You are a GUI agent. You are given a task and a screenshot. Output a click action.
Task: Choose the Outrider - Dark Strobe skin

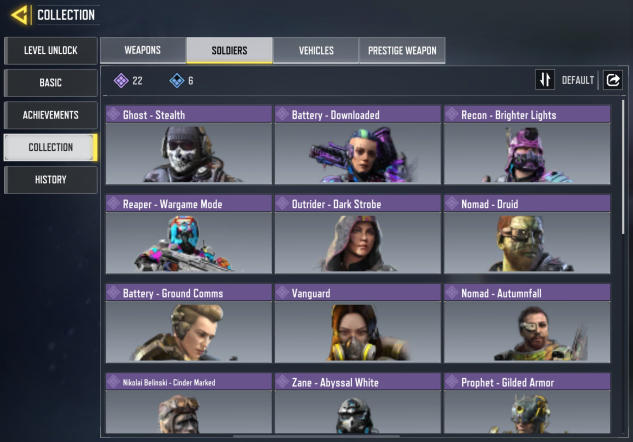pos(358,234)
